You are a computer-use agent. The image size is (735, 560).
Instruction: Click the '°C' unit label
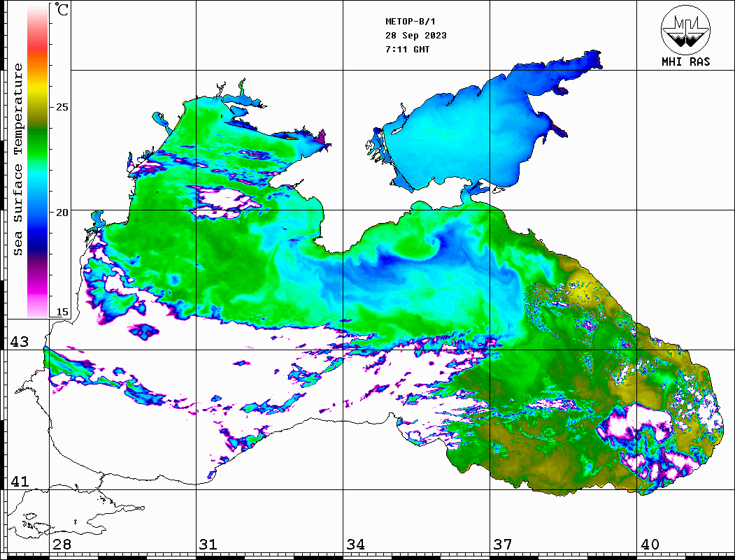(x=62, y=9)
